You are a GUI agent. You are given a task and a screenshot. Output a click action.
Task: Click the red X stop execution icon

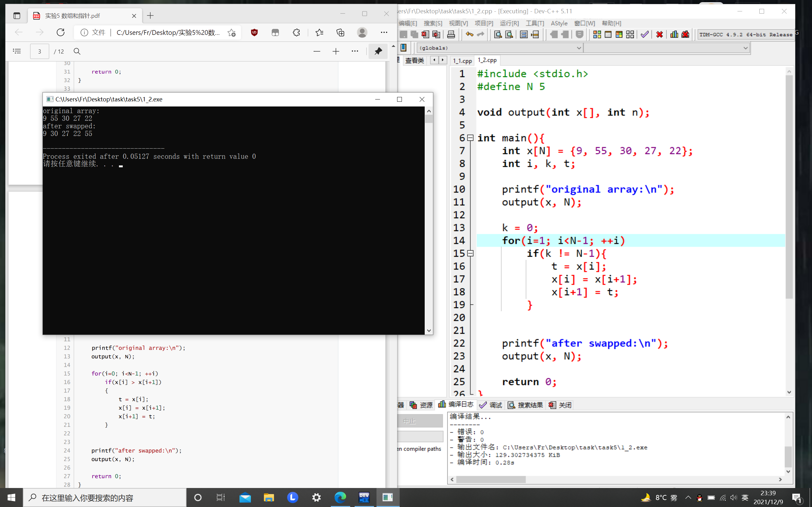[659, 34]
